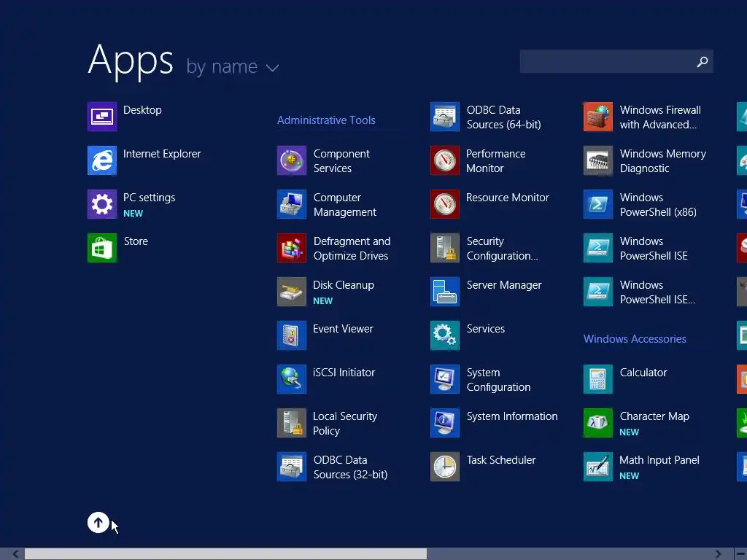Click the 'Apps' heading
The height and width of the screenshot is (560, 747).
(x=131, y=61)
